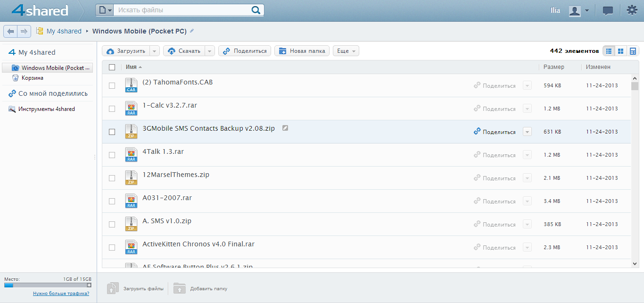Click the pencil rename icon beside folder title

click(191, 31)
